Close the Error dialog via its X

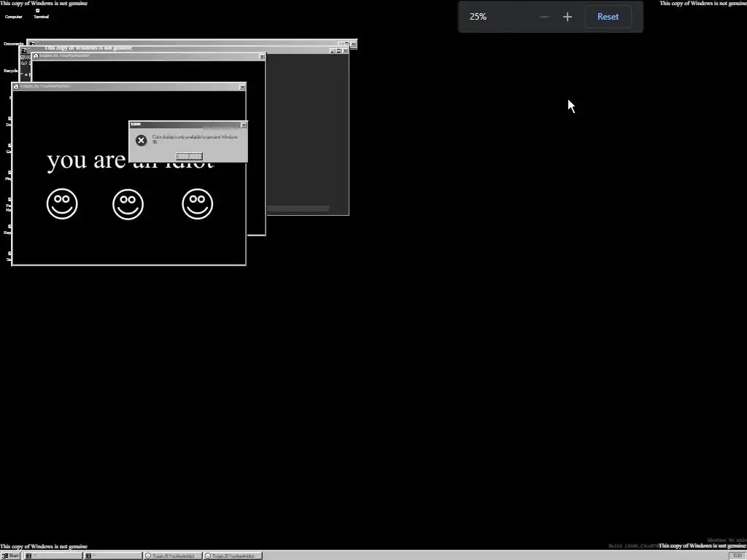[x=244, y=125]
